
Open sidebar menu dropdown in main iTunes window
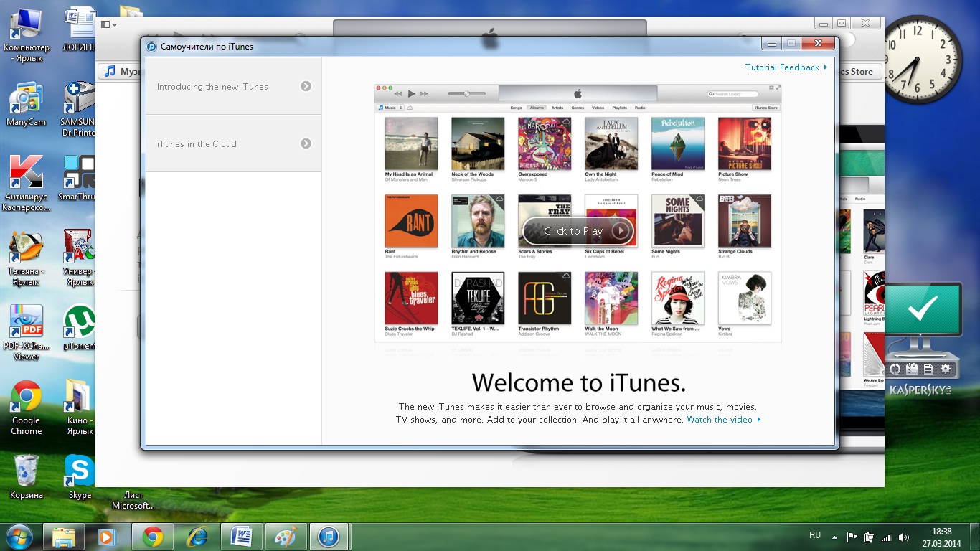coord(109,24)
